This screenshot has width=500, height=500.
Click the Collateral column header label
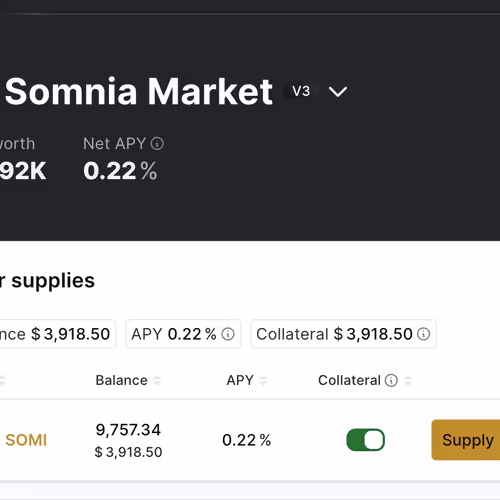349,380
